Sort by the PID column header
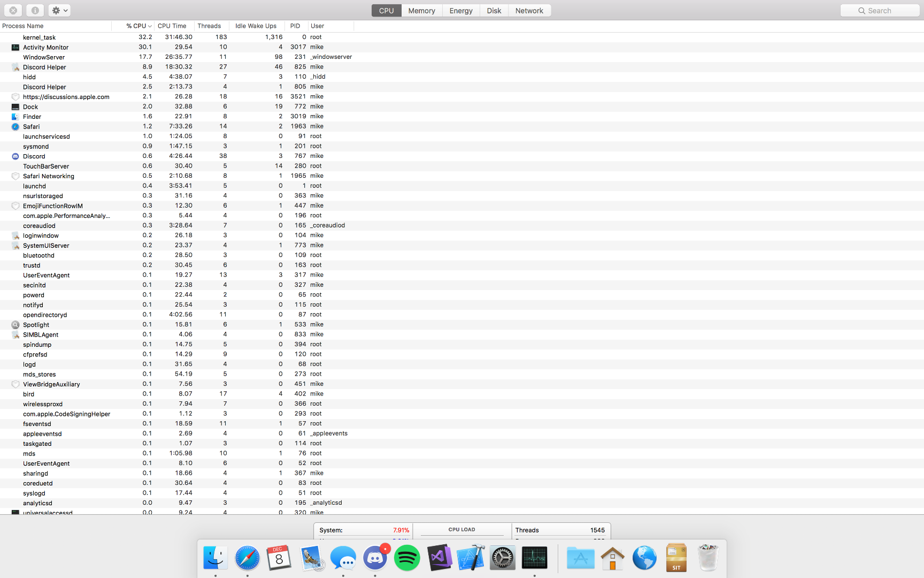Viewport: 924px width, 578px height. point(295,26)
